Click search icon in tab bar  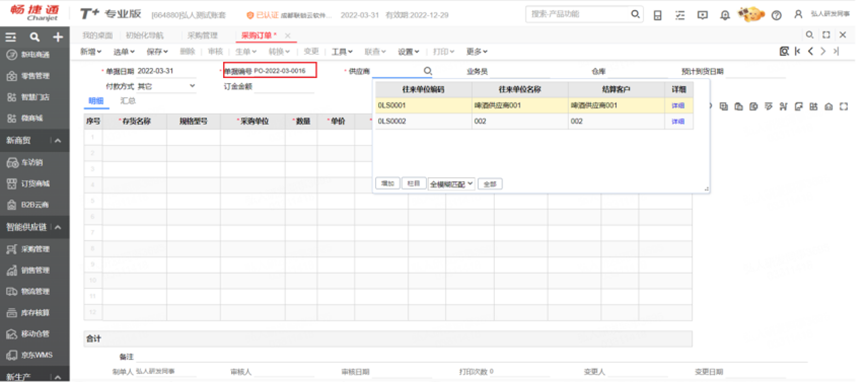[809, 35]
